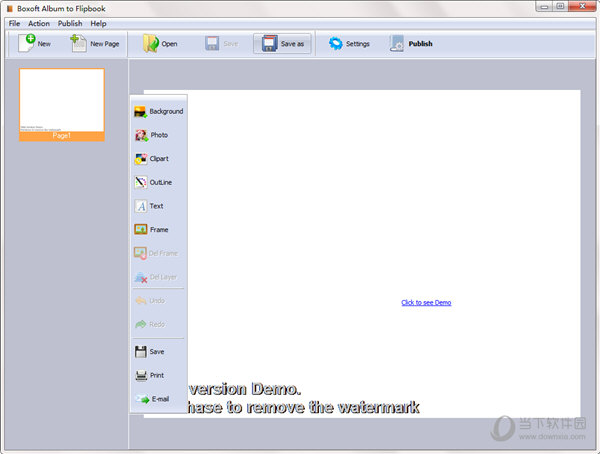Add a Frame to the page
The height and width of the screenshot is (454, 600).
152,230
